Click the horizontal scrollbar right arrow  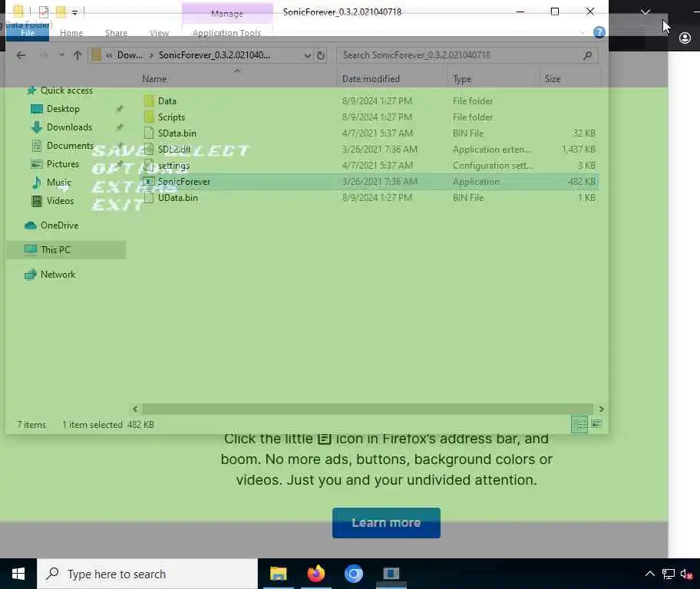click(x=601, y=409)
